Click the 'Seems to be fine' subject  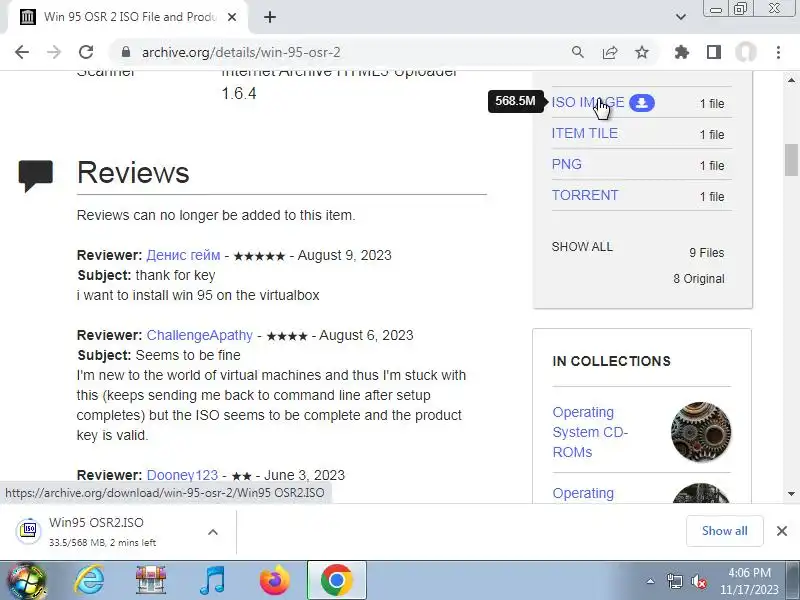tap(188, 355)
